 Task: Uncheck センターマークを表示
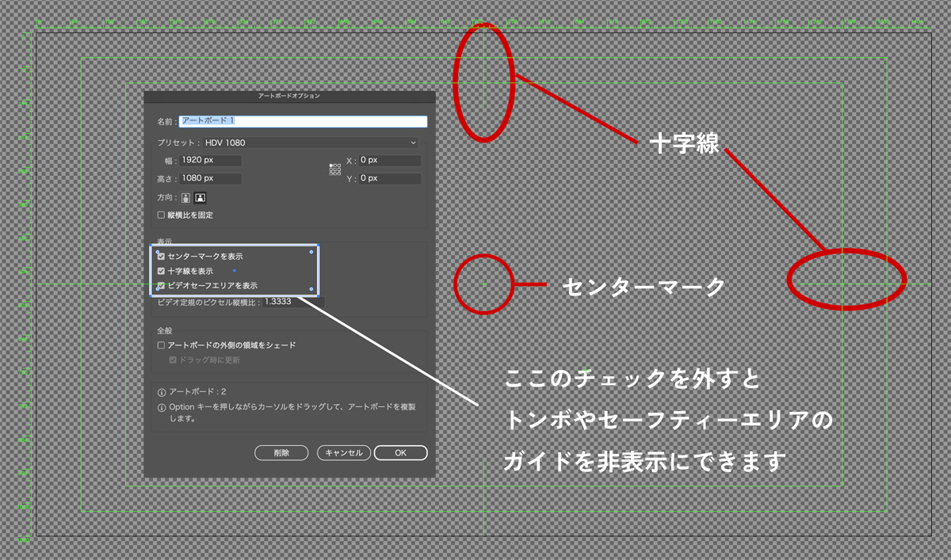162,257
